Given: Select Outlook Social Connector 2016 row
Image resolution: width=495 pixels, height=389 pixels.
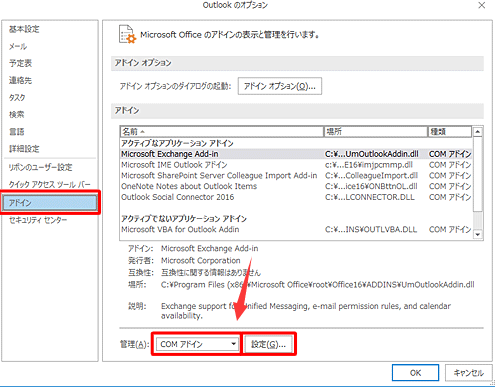Looking at the screenshot, I should 296,197.
